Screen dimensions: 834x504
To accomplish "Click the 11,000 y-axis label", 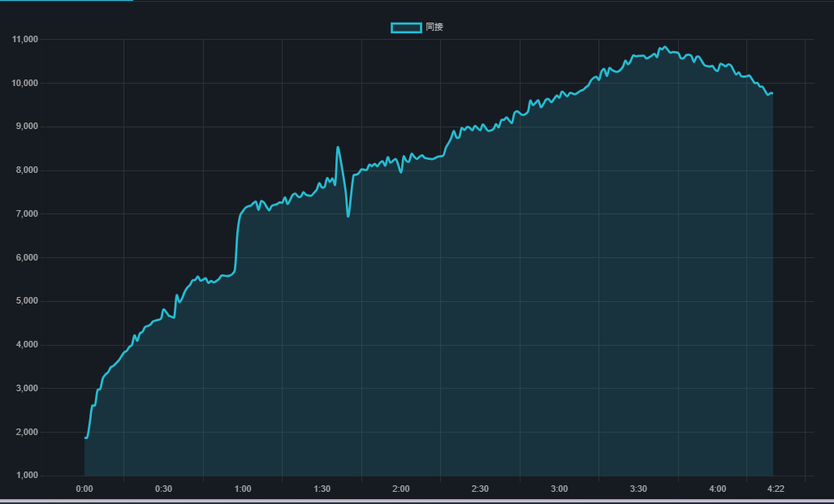I will pyautogui.click(x=25, y=39).
